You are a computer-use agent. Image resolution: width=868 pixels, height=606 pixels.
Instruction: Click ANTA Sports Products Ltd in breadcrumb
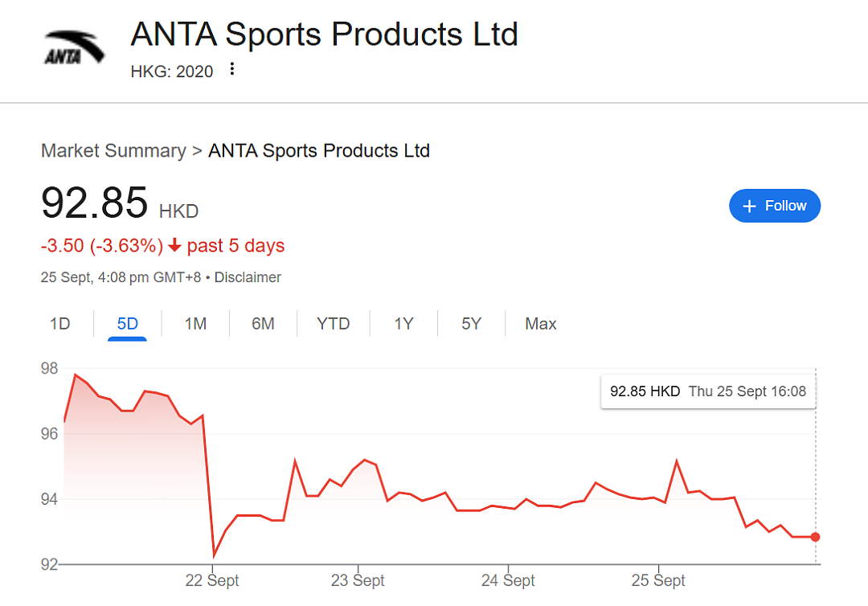(319, 150)
